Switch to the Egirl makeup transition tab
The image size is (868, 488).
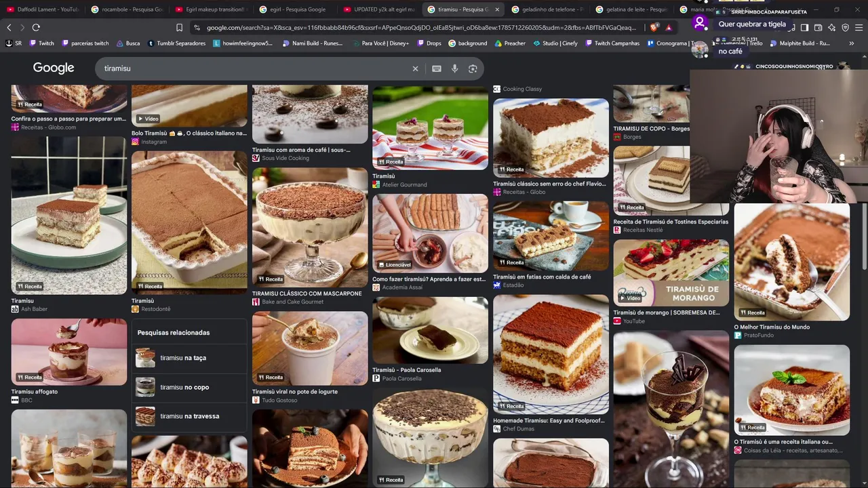click(210, 9)
